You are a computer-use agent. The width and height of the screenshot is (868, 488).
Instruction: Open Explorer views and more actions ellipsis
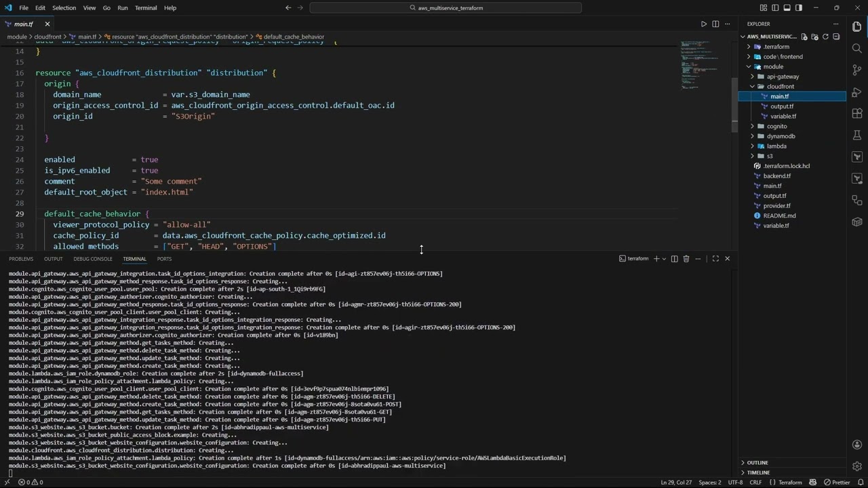click(835, 24)
